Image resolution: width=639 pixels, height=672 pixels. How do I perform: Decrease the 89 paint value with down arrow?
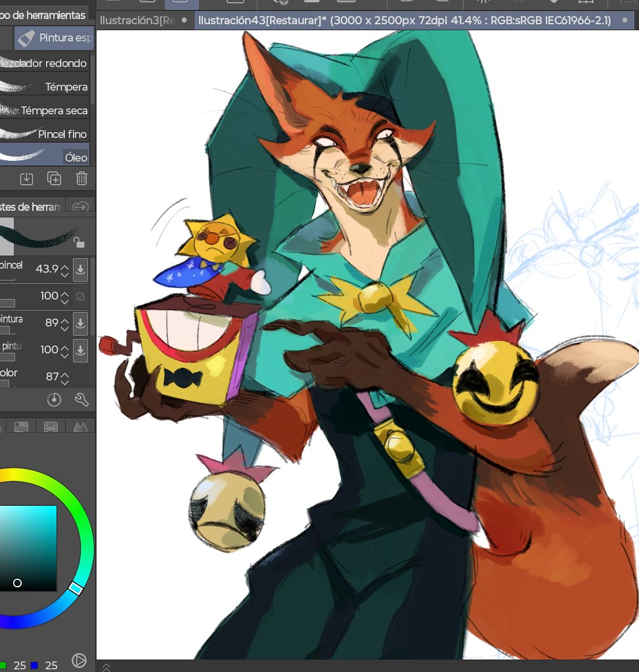point(64,328)
